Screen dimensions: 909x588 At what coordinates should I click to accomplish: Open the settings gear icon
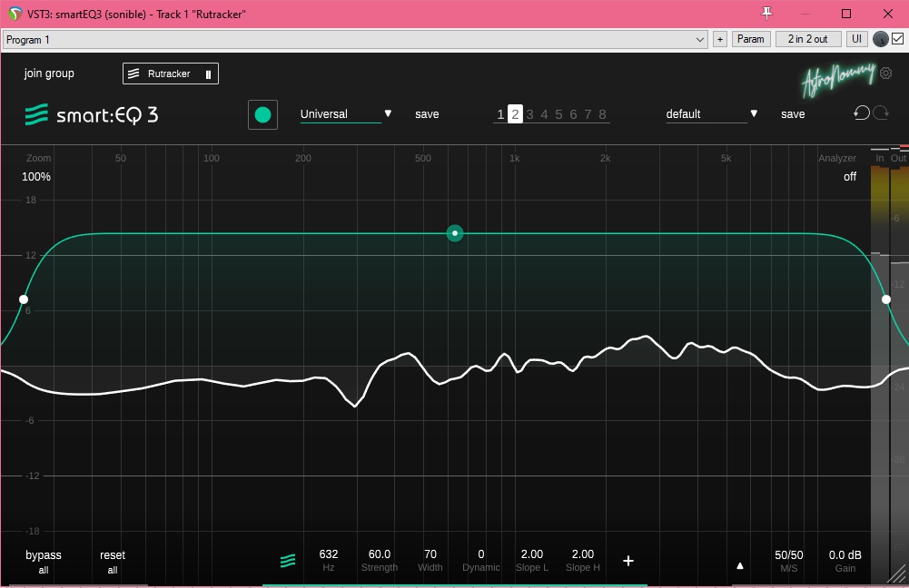tap(886, 73)
